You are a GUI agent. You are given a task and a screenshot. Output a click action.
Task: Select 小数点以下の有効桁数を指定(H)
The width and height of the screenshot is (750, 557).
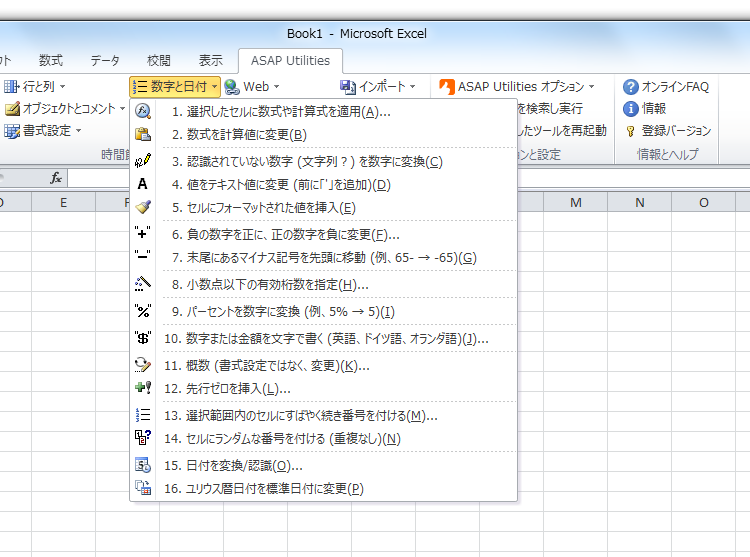pyautogui.click(x=323, y=285)
